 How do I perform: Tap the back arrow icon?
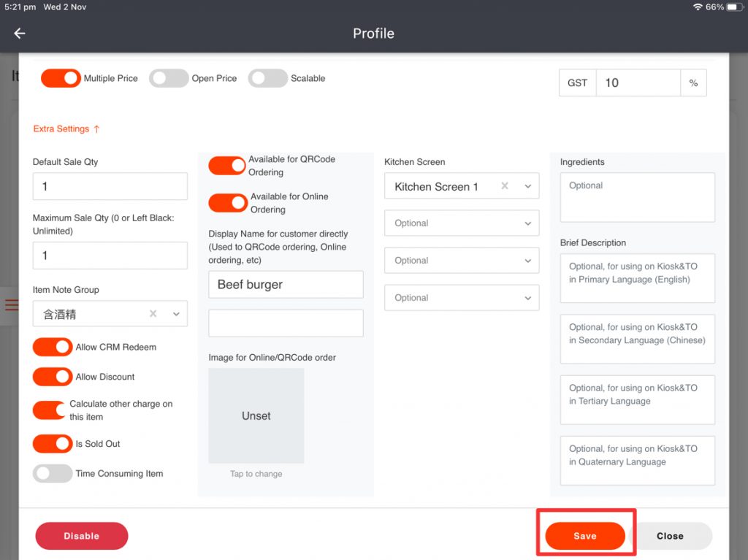click(x=20, y=34)
